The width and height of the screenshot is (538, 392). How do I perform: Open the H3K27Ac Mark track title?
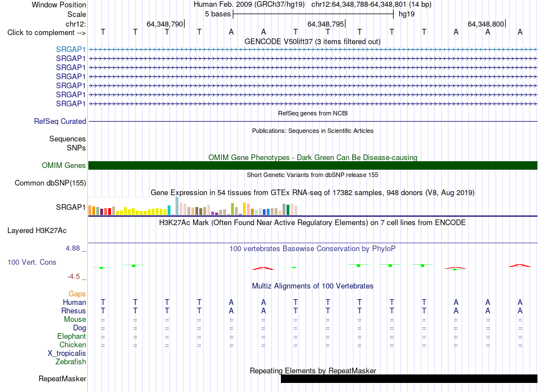[313, 223]
